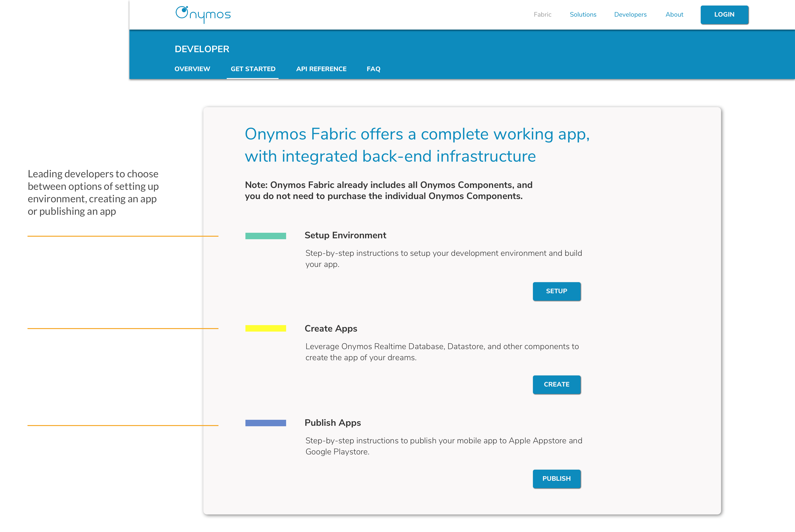Open the Fabric nav link
The height and width of the screenshot is (532, 795).
[x=542, y=15]
